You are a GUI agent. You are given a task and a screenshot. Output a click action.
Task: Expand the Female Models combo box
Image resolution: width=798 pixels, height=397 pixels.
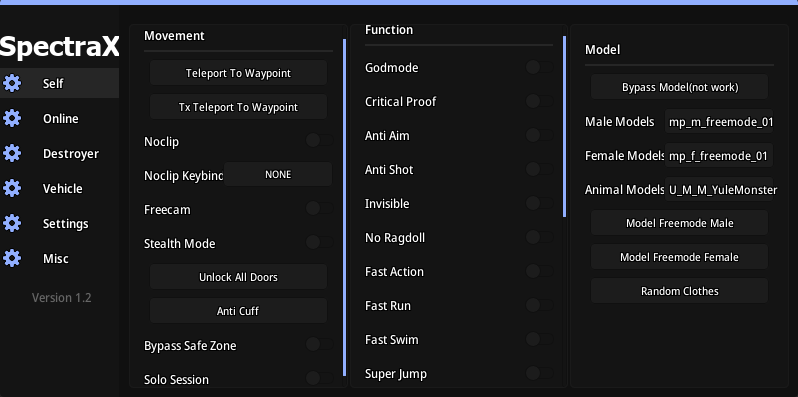[x=719, y=156]
